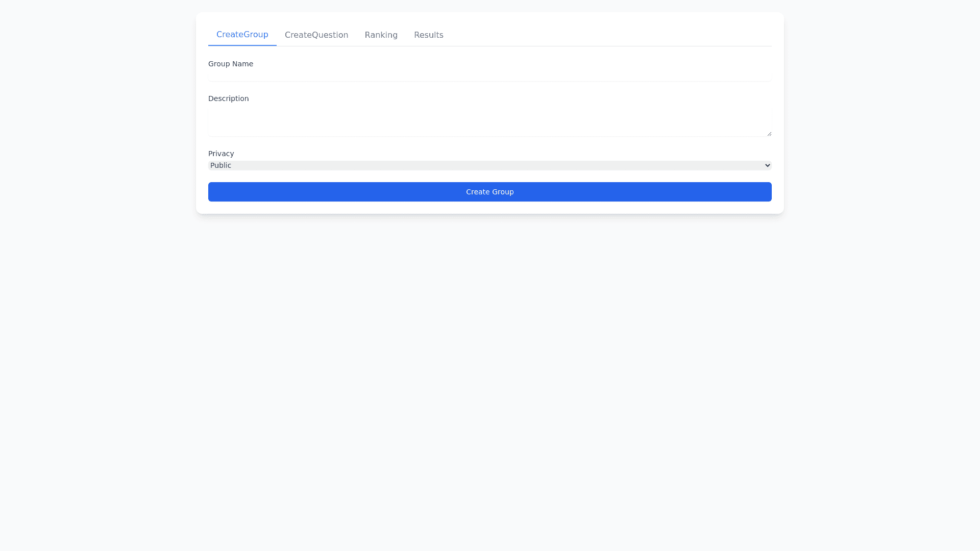Switch to the CreateQuestion tab
980x551 pixels.
point(316,35)
